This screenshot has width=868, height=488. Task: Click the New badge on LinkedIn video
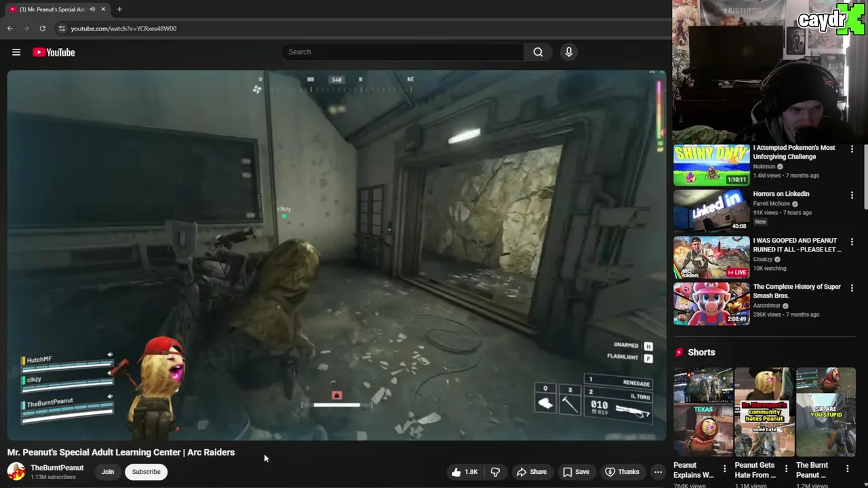point(760,222)
